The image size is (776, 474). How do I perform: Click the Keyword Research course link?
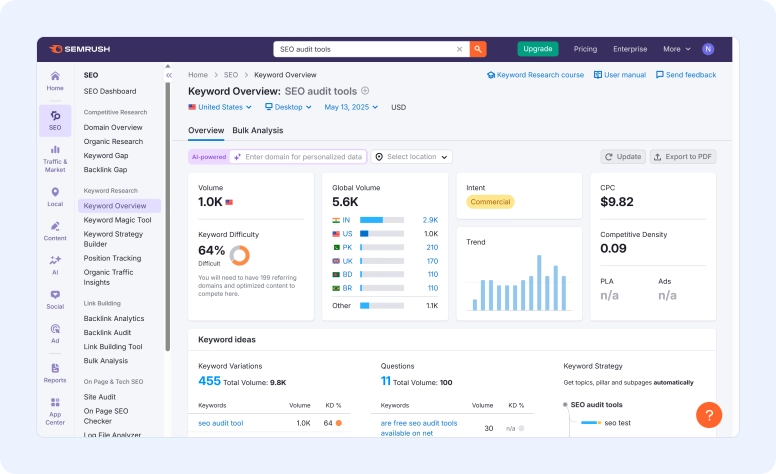point(535,75)
